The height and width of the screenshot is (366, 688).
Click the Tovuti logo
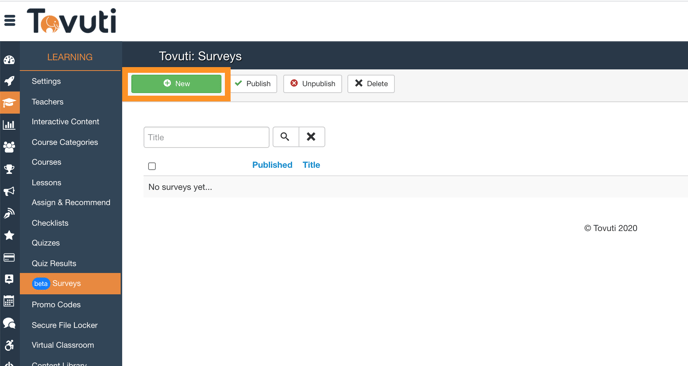[x=72, y=21]
